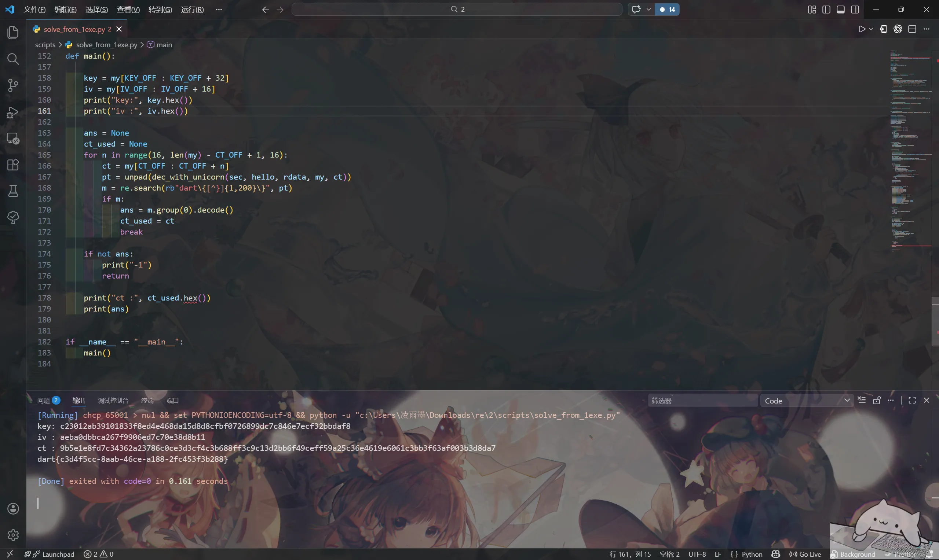
Task: Click the editor vertical scrollbar thumb
Action: point(935,321)
